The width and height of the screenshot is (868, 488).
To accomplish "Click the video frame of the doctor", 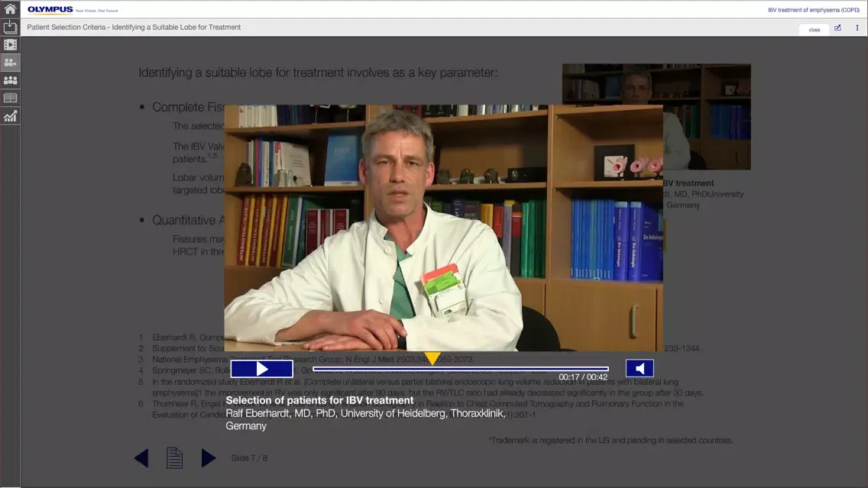I will (x=443, y=228).
